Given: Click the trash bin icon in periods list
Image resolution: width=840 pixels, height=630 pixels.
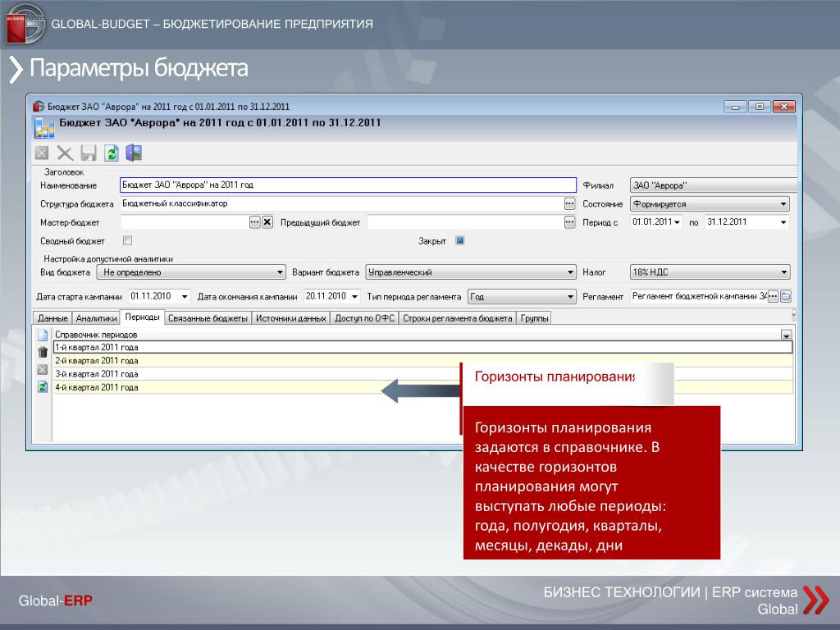Looking at the screenshot, I should [43, 352].
